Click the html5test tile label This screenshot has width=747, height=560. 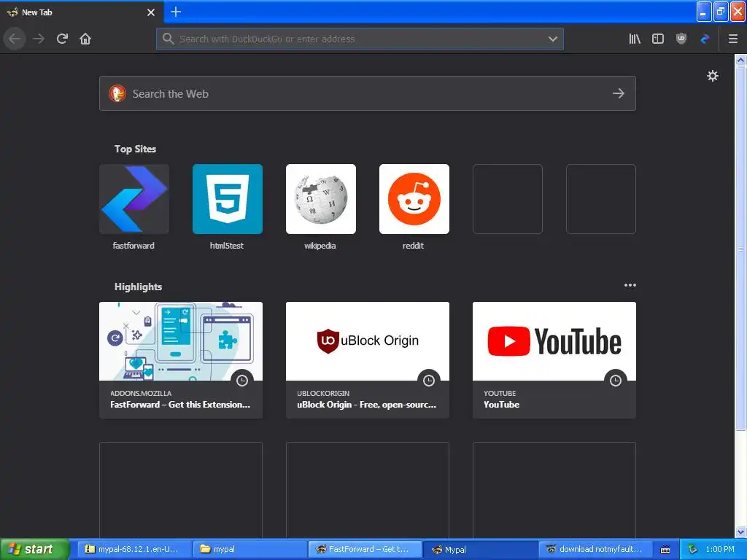[227, 246]
